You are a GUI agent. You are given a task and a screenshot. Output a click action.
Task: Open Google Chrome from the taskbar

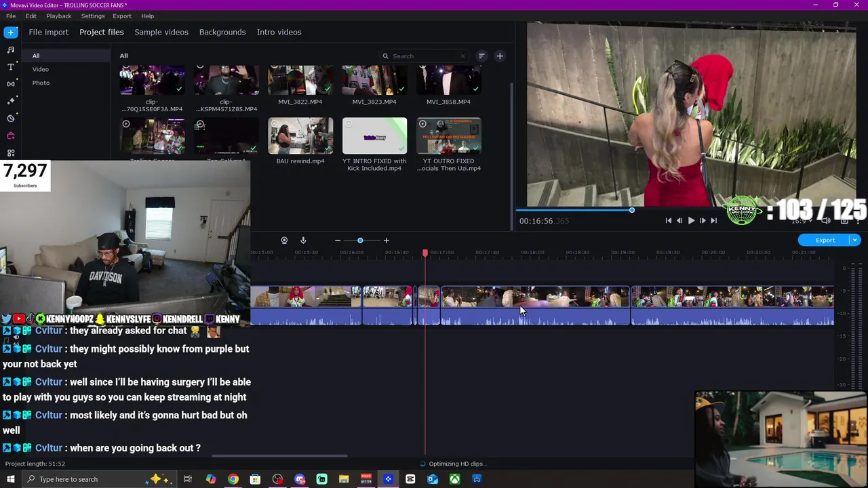233,479
